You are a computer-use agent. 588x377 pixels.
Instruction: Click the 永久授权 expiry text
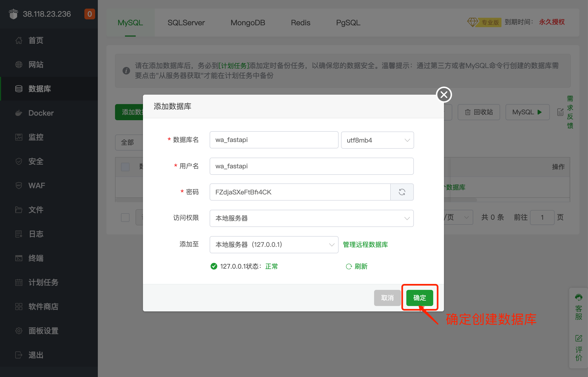pyautogui.click(x=552, y=22)
